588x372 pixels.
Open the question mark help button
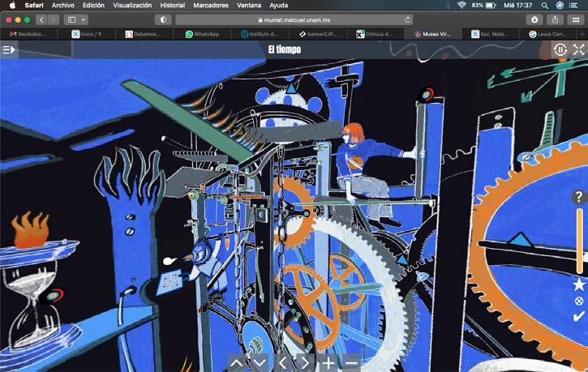click(579, 196)
